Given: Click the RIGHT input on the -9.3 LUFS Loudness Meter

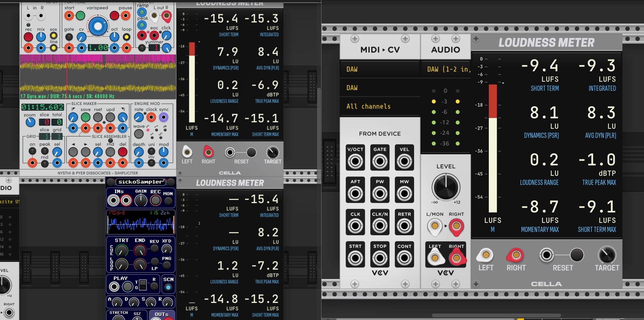Looking at the screenshot, I should click(515, 255).
